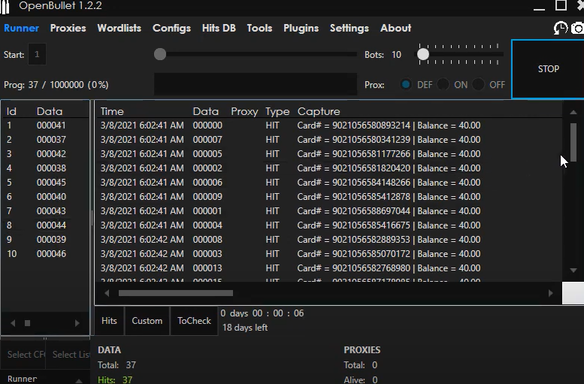This screenshot has width=584, height=384.
Task: Click the results vertical scrollbar thumb
Action: click(x=573, y=142)
